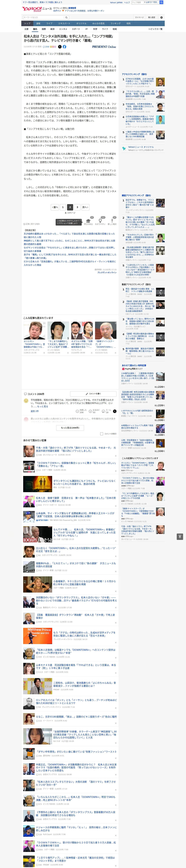The height and width of the screenshot is (868, 186).
Task: Expand 返信 2件 replies
Action: pos(35,411)
